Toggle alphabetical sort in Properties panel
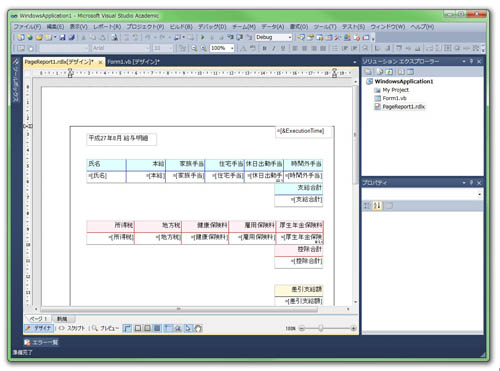This screenshot has width=500, height=371. (x=377, y=206)
